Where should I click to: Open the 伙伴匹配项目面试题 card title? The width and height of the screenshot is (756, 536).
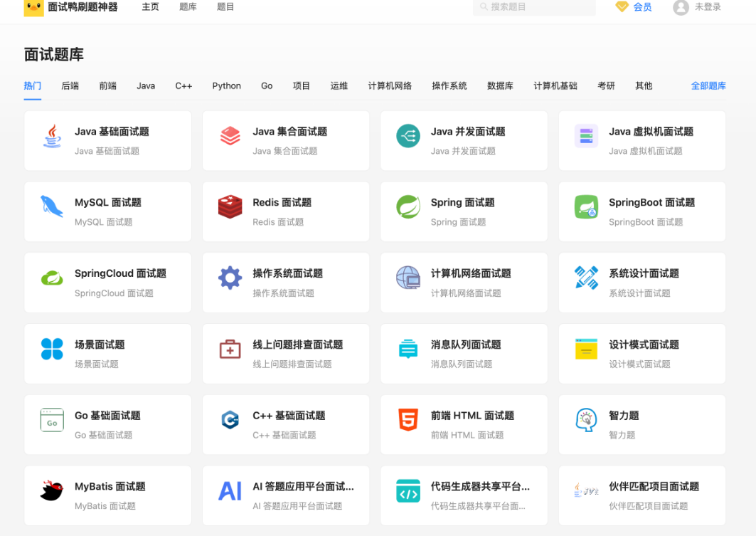[x=654, y=486]
